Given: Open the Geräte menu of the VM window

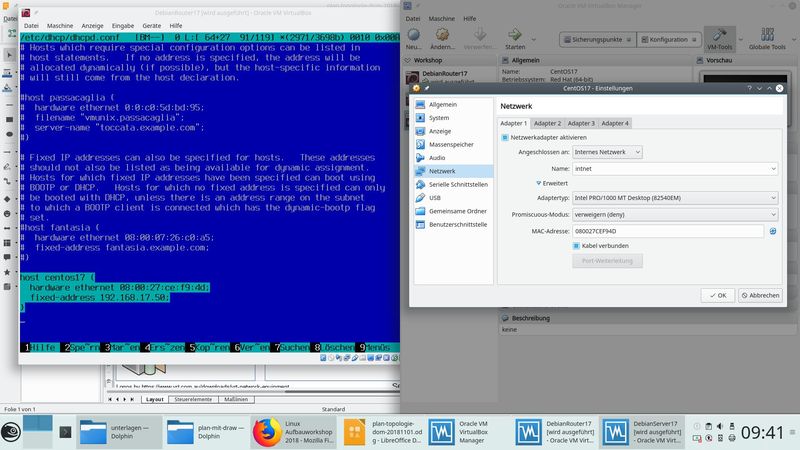Looking at the screenshot, I should tap(152, 26).
